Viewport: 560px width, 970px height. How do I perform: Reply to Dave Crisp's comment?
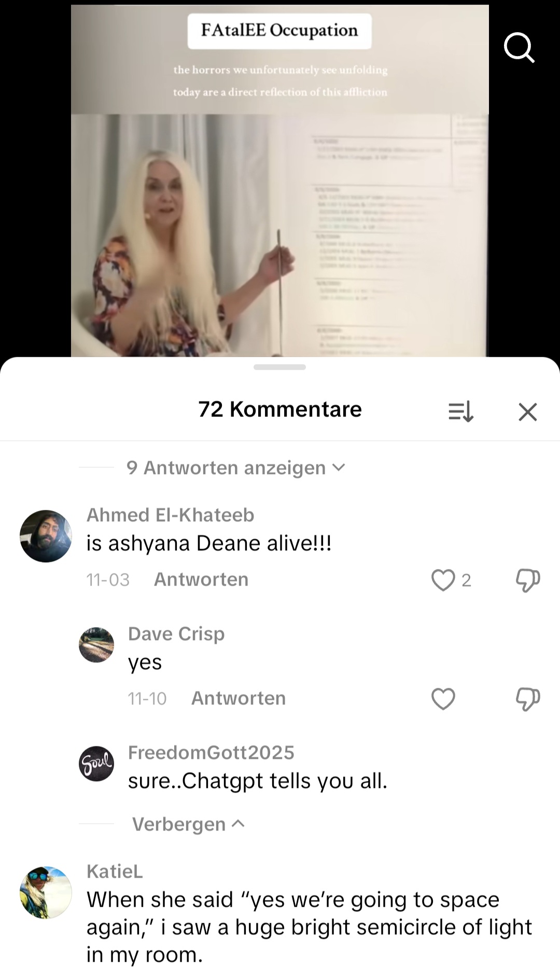point(239,698)
